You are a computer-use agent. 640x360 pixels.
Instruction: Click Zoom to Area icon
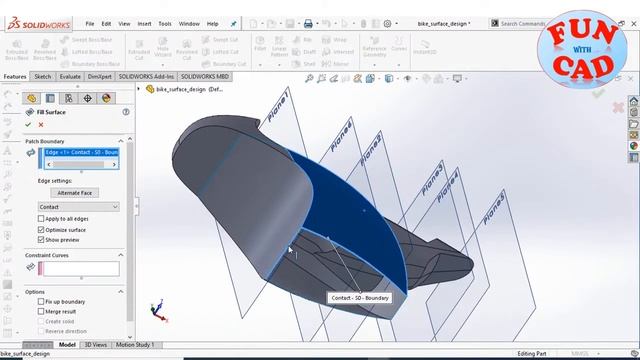322,78
